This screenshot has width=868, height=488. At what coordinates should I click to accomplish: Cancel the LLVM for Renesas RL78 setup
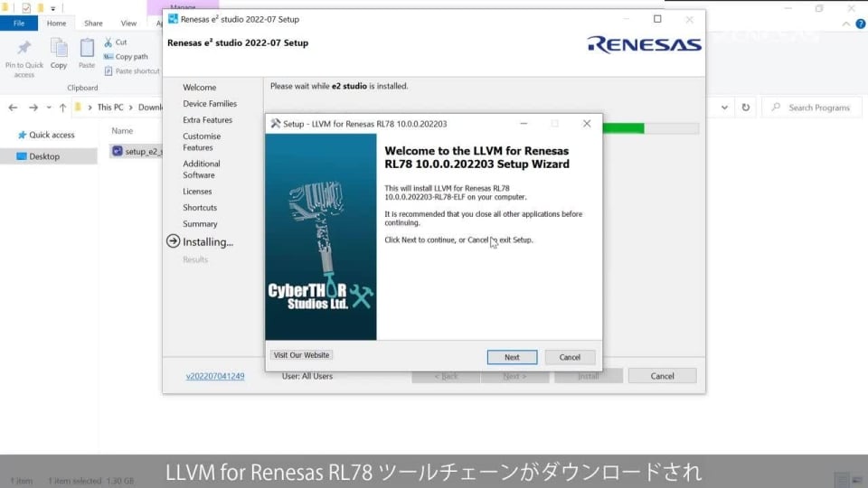pyautogui.click(x=570, y=357)
